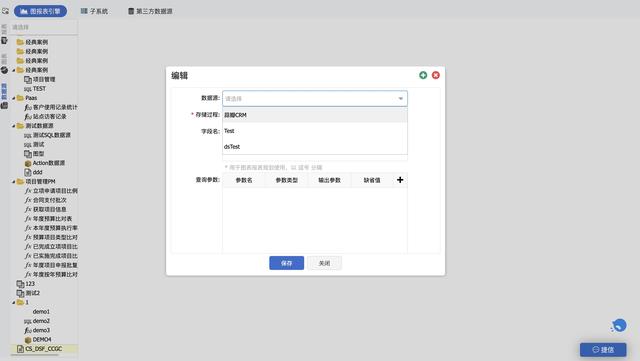Choose the dsTest option in the 数据源 list

coord(315,147)
